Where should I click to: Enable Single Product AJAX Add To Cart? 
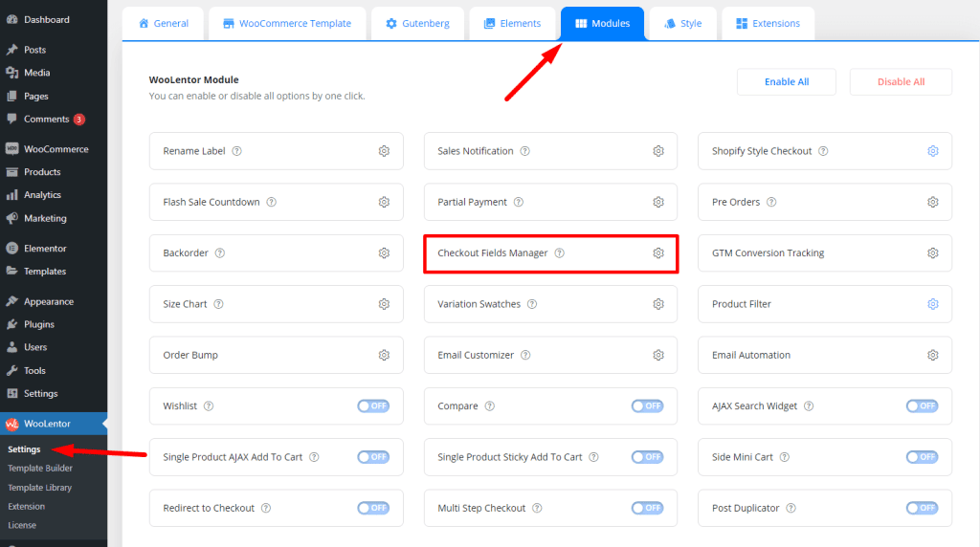[x=373, y=457]
